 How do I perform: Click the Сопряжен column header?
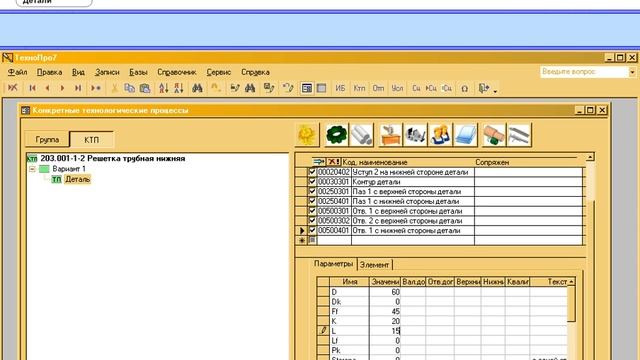492,162
